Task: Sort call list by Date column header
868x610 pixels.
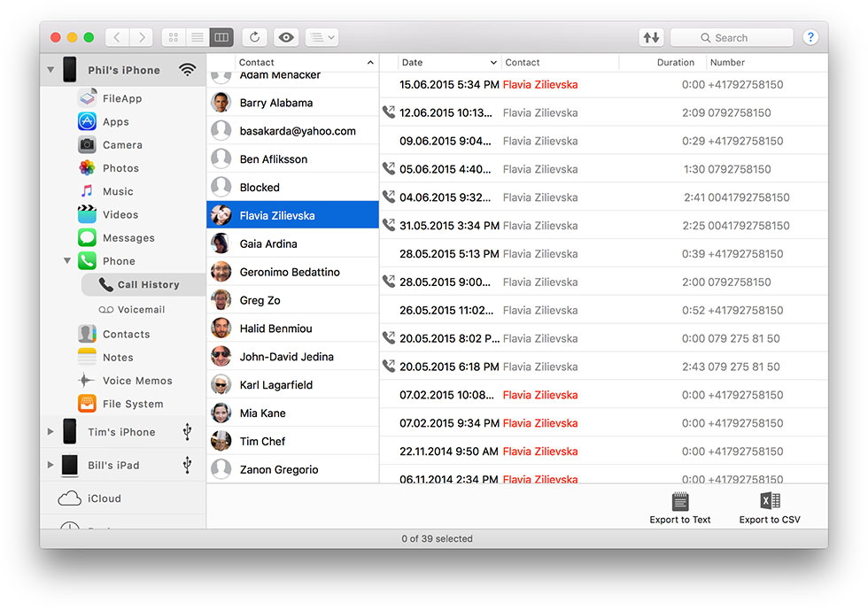Action: click(448, 63)
